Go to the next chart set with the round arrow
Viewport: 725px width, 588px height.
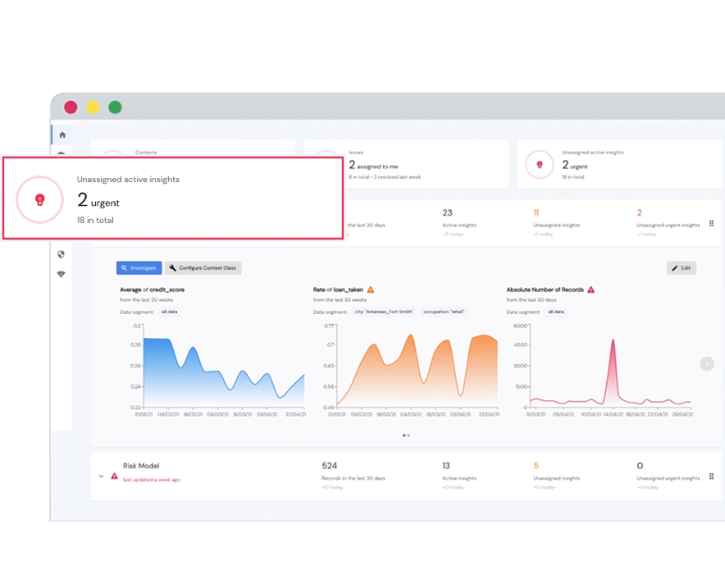[707, 364]
